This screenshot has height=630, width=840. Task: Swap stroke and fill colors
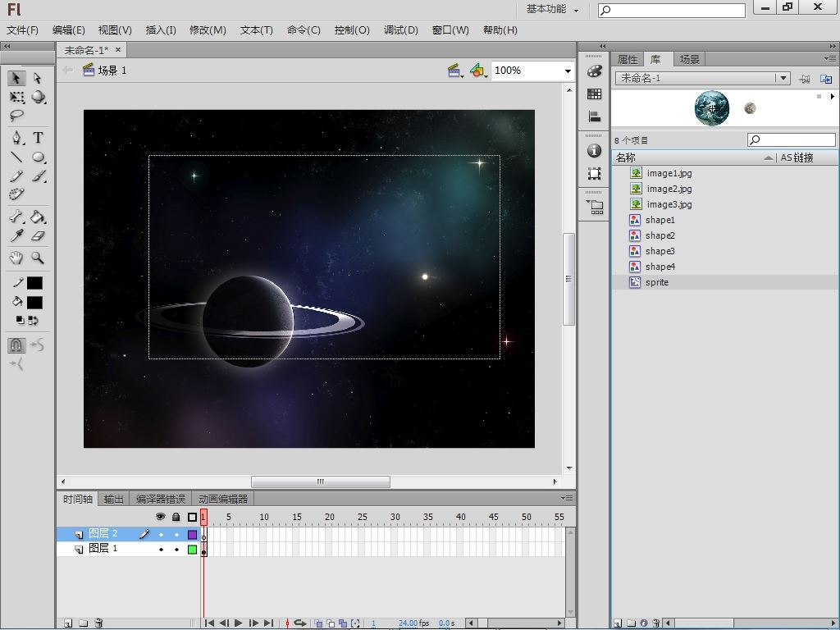click(x=33, y=321)
